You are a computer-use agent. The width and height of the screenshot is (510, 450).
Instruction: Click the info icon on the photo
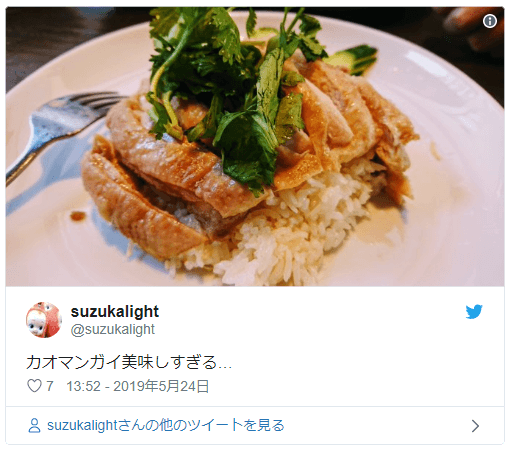(x=489, y=21)
